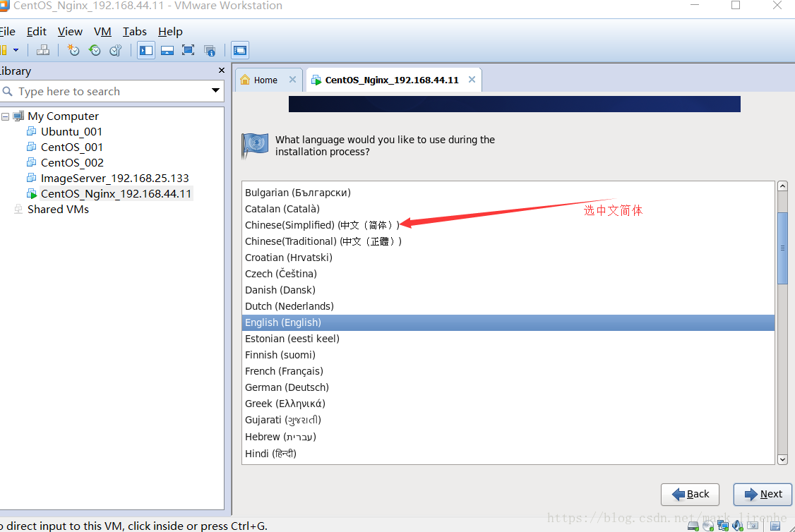The image size is (795, 532).
Task: Collapse the My Computer tree node
Action: (5, 116)
